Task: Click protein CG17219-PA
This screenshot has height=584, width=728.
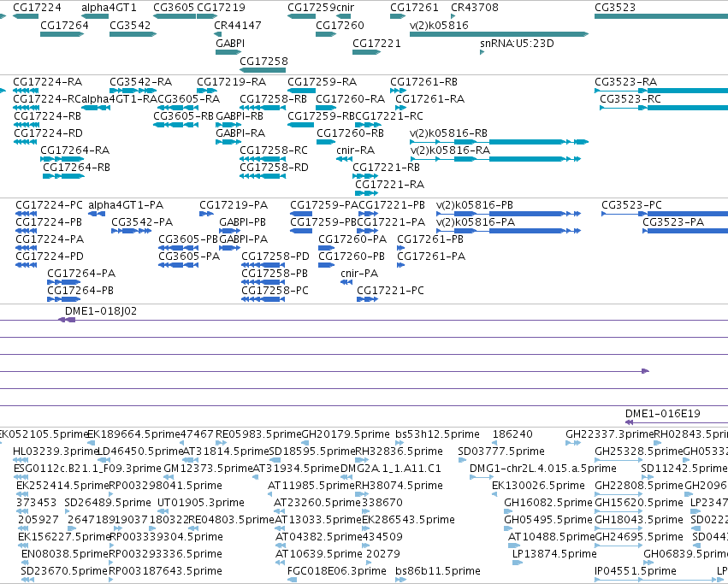Action: (x=234, y=205)
